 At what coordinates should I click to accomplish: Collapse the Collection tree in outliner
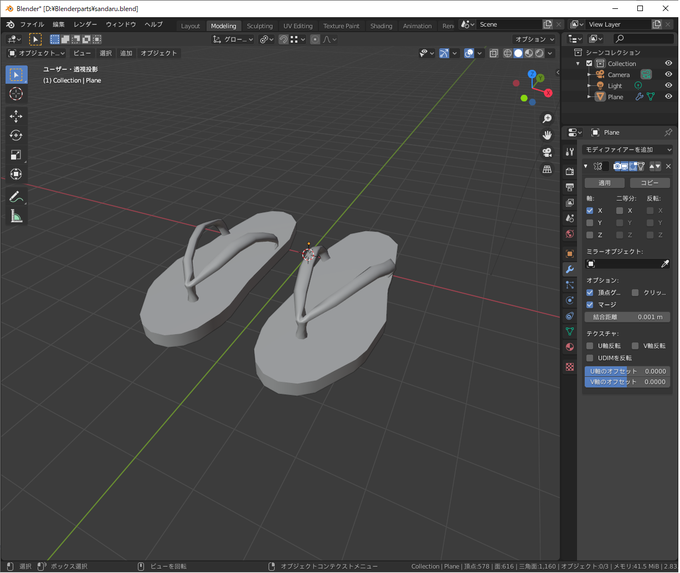[x=578, y=63]
